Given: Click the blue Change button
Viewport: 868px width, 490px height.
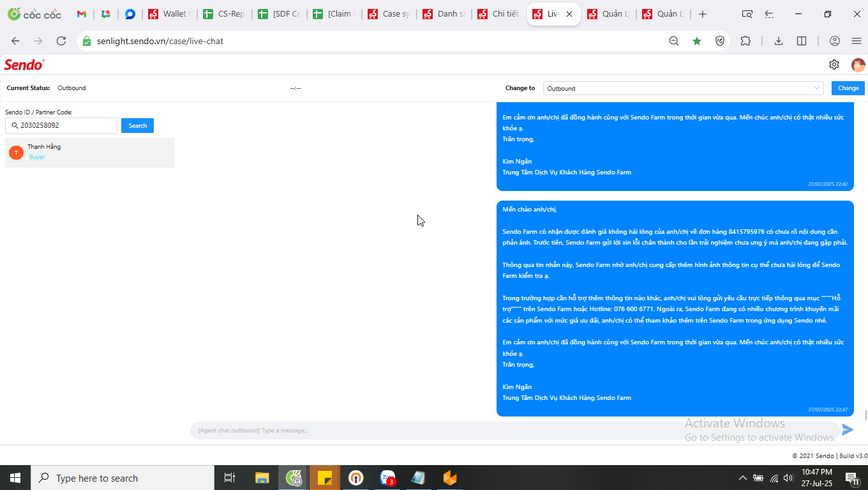Looking at the screenshot, I should (848, 88).
